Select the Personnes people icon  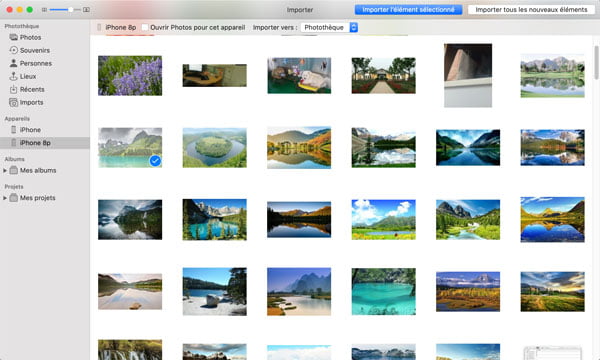pos(13,63)
